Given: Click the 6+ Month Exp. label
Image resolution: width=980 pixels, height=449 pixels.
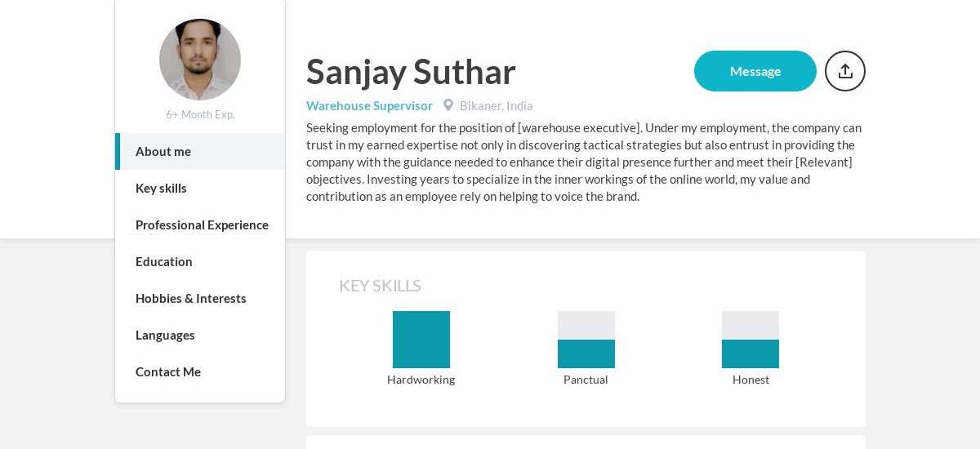Looking at the screenshot, I should (x=200, y=114).
